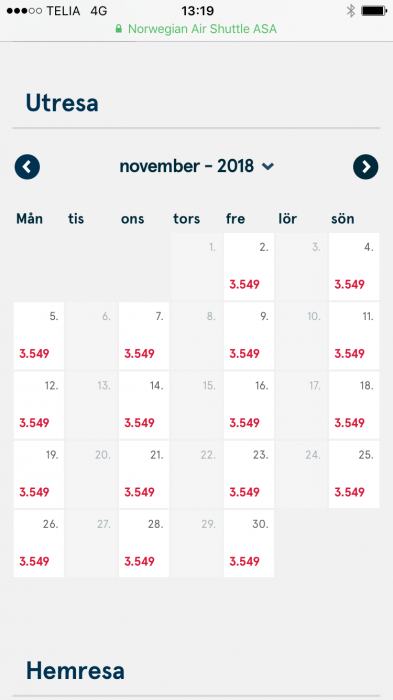The height and width of the screenshot is (700, 393).
Task: Tap the Bluetooth icon in status bar
Action: 351,11
